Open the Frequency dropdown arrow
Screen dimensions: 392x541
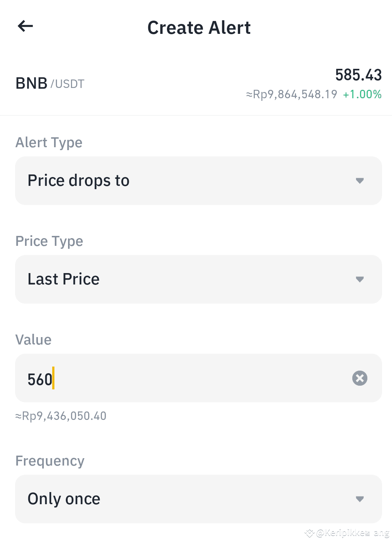click(360, 499)
